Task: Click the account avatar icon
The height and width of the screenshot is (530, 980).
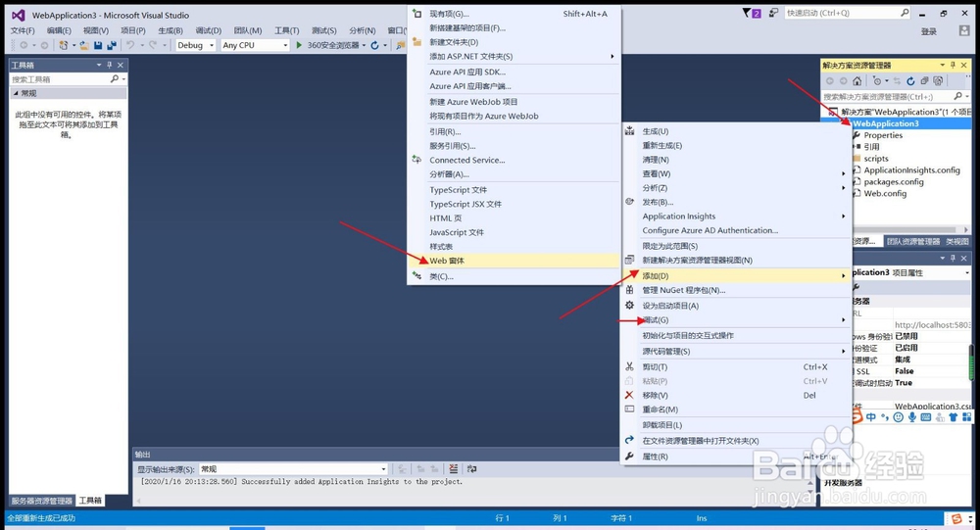Action: pos(964,30)
